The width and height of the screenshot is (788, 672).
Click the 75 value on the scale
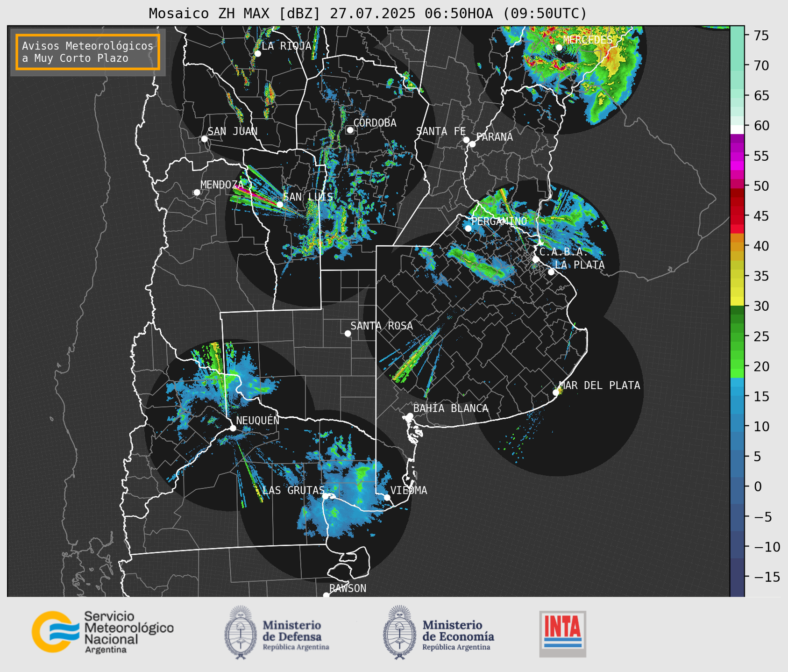tap(760, 36)
